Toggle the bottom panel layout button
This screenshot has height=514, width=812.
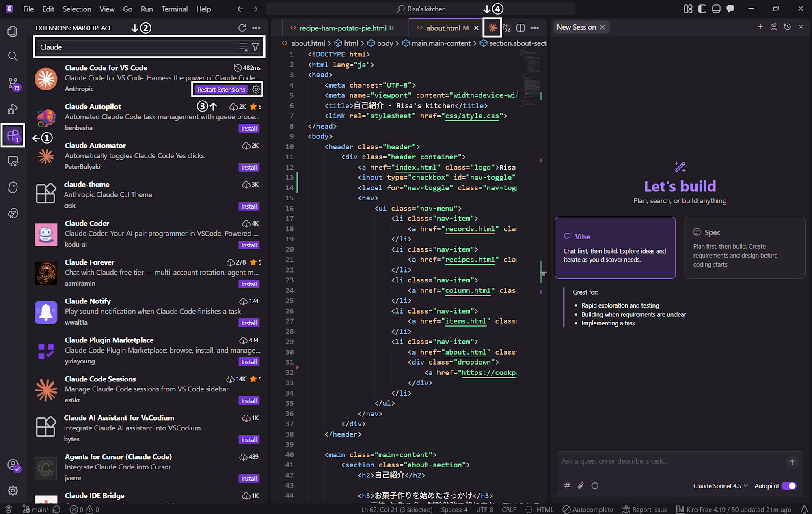[x=716, y=9]
